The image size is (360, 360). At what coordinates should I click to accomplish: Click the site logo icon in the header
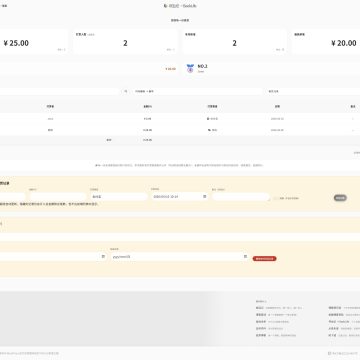pos(165,6)
